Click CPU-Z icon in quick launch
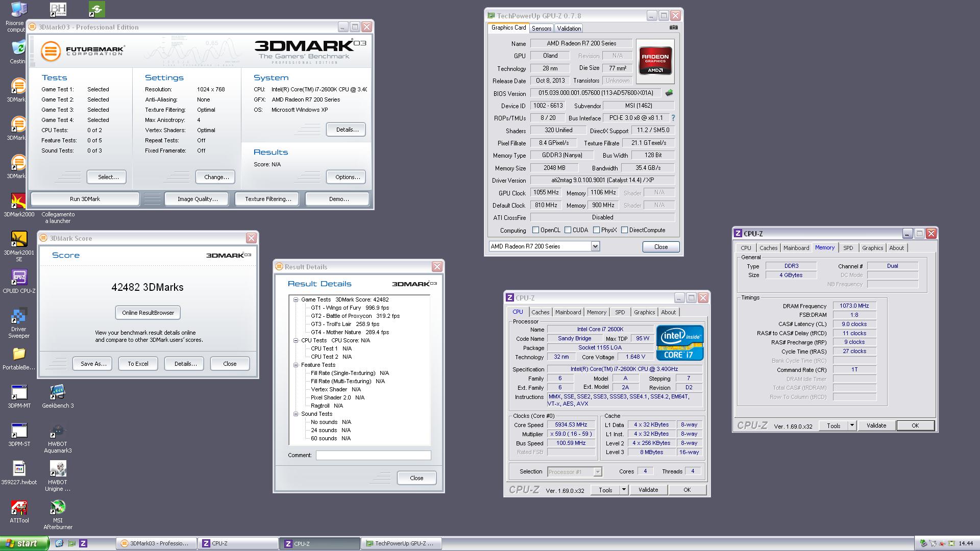The image size is (980, 551). 83,543
